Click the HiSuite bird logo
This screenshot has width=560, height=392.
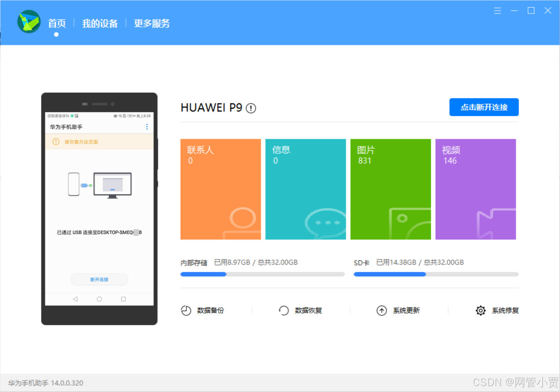29,22
